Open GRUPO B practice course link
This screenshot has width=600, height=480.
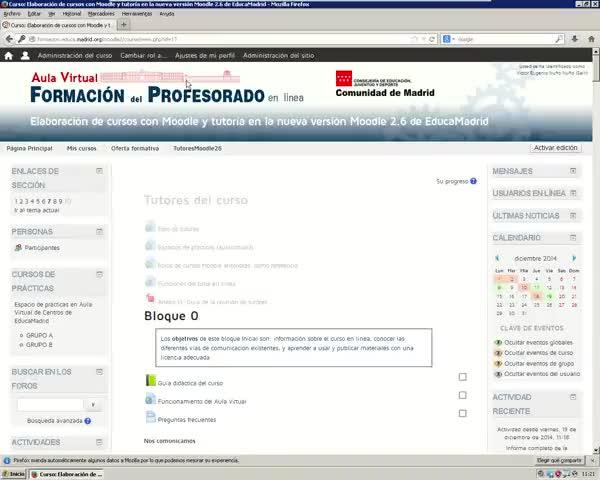pyautogui.click(x=39, y=345)
